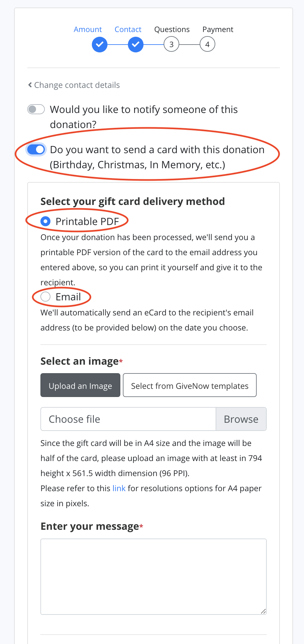Go to the Questions step
The height and width of the screenshot is (644, 304).
point(171,29)
